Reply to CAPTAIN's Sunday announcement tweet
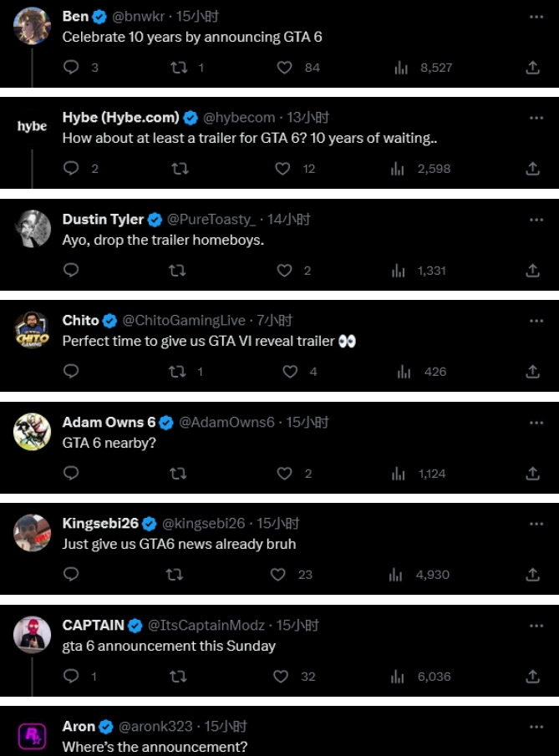Screen dimensions: 559x756 click(x=72, y=677)
